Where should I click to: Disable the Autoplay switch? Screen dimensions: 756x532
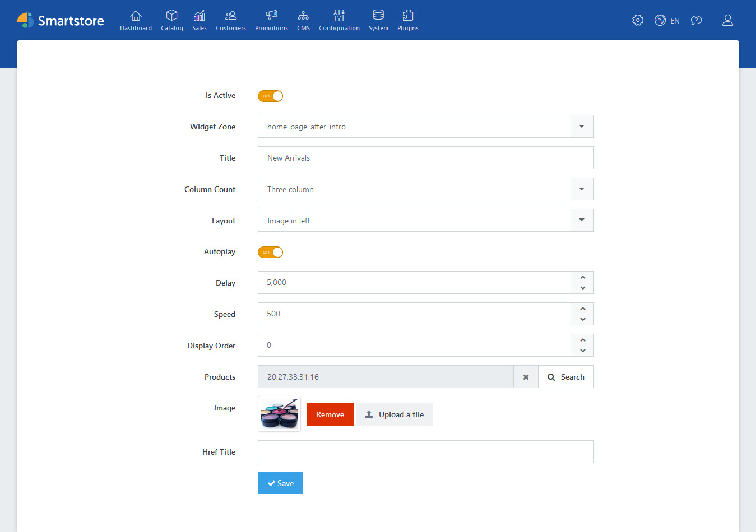pos(270,252)
